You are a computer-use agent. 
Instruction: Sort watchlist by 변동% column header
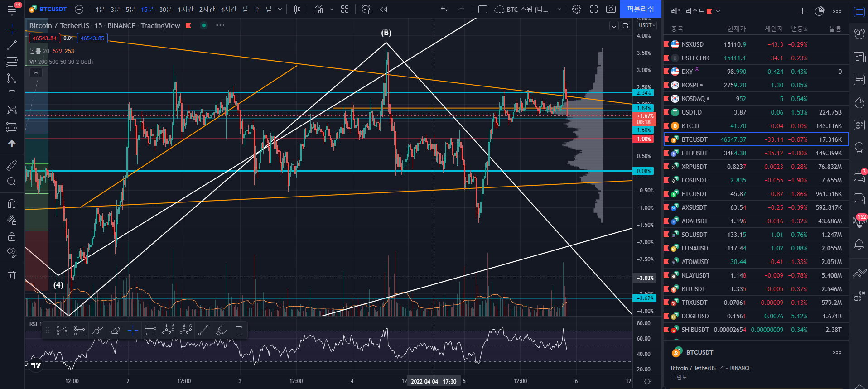point(799,29)
